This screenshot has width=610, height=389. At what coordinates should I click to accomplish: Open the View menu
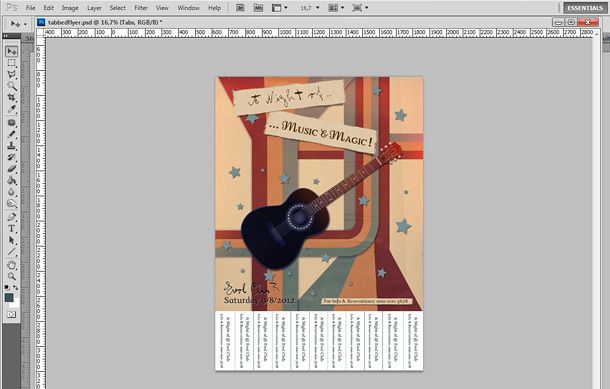[x=162, y=8]
